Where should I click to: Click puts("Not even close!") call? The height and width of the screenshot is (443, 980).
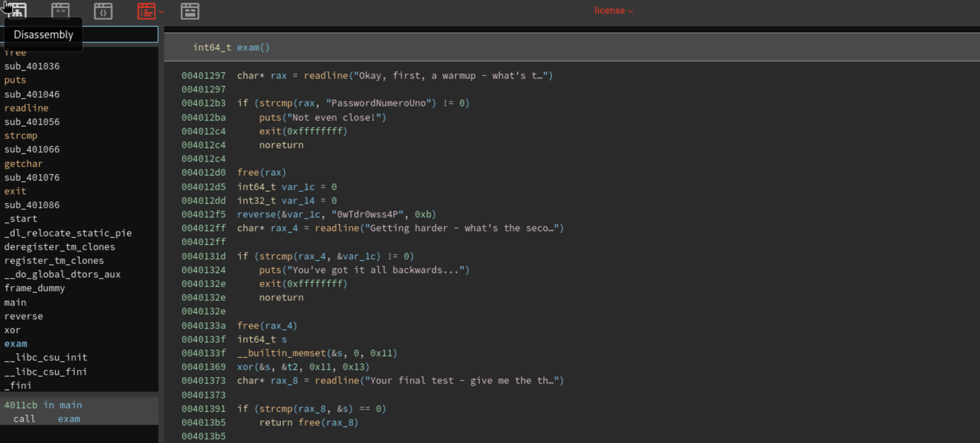[x=323, y=117]
